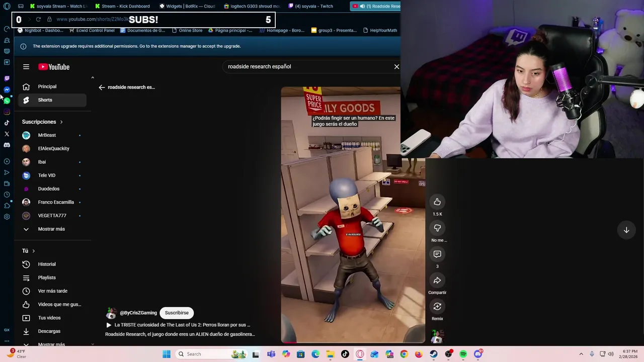Select the Shorts sidebar item
The height and width of the screenshot is (362, 644).
(52, 100)
